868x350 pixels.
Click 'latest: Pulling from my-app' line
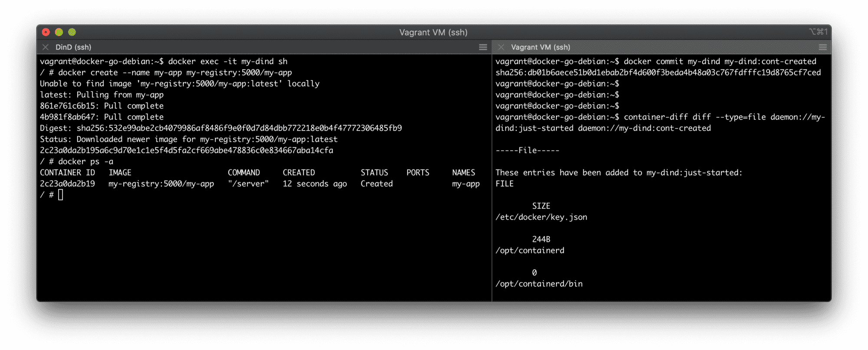tap(102, 95)
